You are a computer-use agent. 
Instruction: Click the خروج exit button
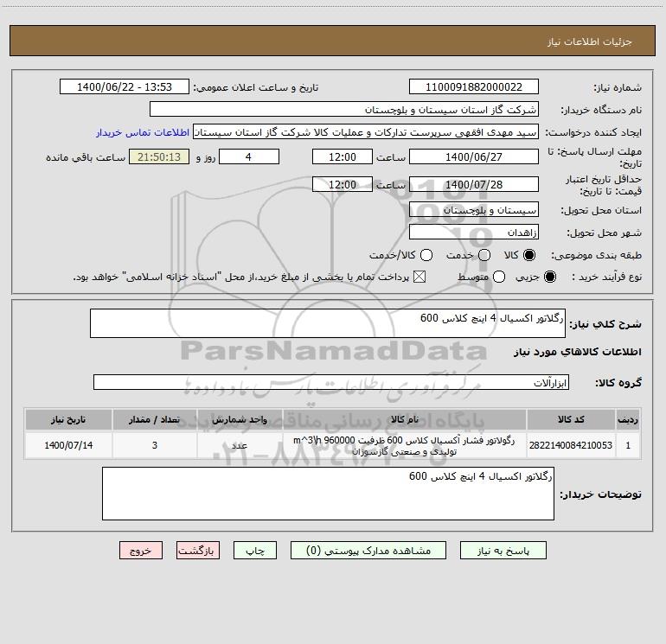(141, 550)
